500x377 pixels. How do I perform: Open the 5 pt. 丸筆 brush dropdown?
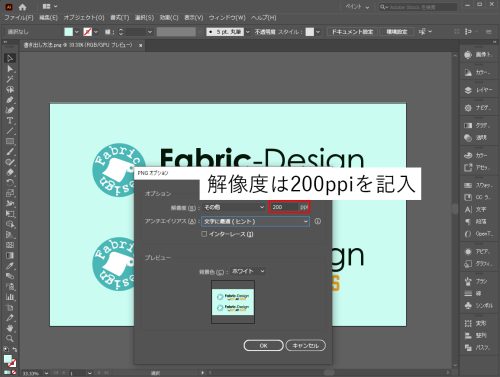click(x=247, y=32)
